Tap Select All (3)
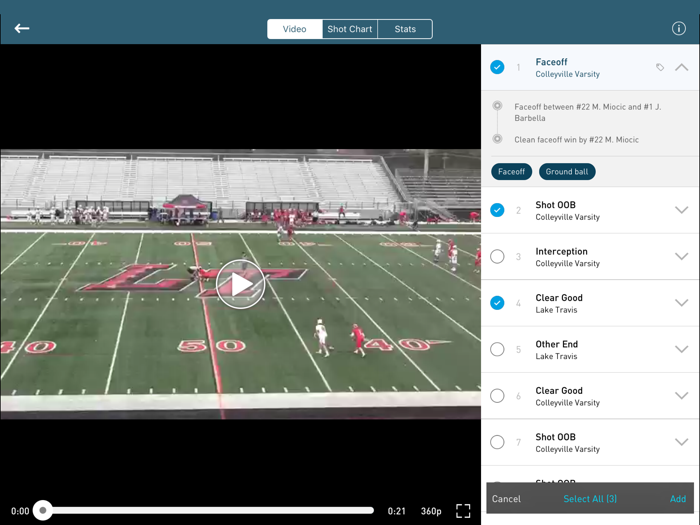This screenshot has height=525, width=700. (590, 499)
